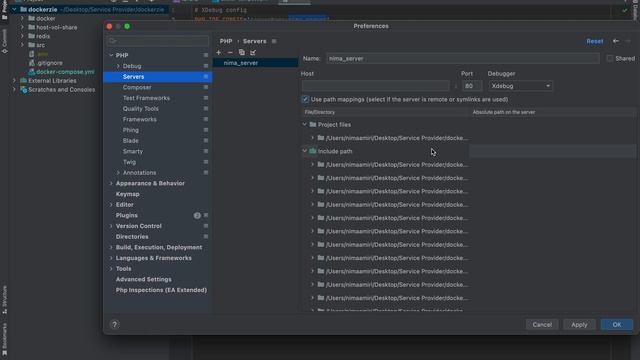The width and height of the screenshot is (640, 360).
Task: Expand the Debug settings node
Action: tap(118, 66)
